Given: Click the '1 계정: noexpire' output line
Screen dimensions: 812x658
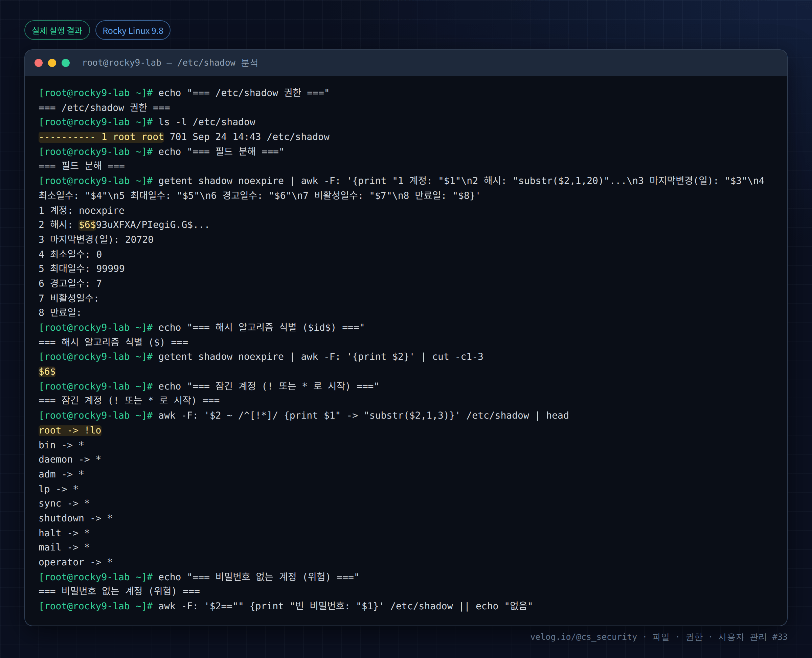Looking at the screenshot, I should (x=82, y=210).
